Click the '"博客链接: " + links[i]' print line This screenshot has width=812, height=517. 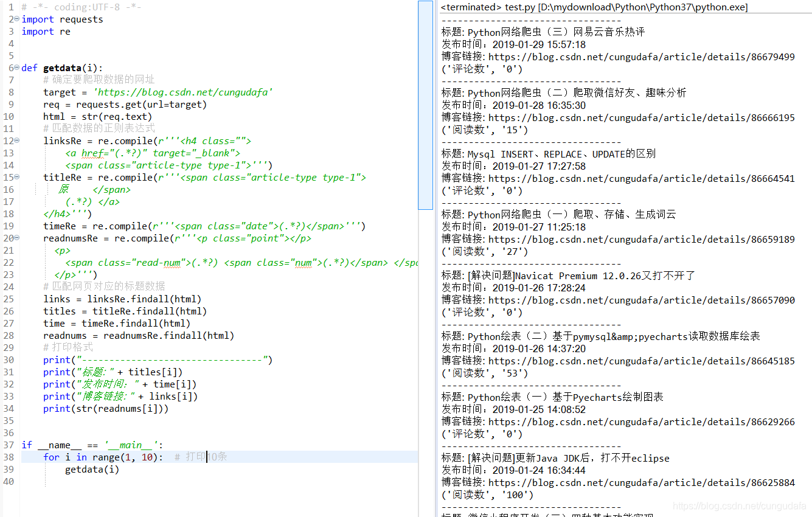pos(120,397)
